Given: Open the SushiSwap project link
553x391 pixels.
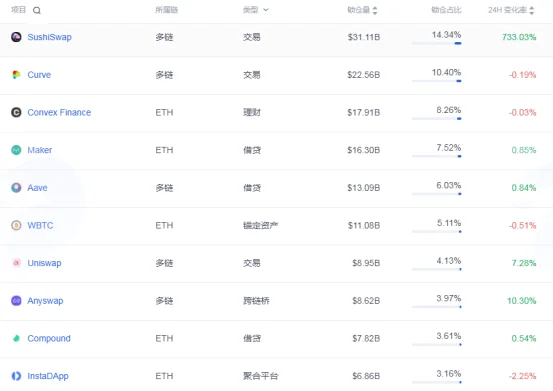Looking at the screenshot, I should click(49, 37).
